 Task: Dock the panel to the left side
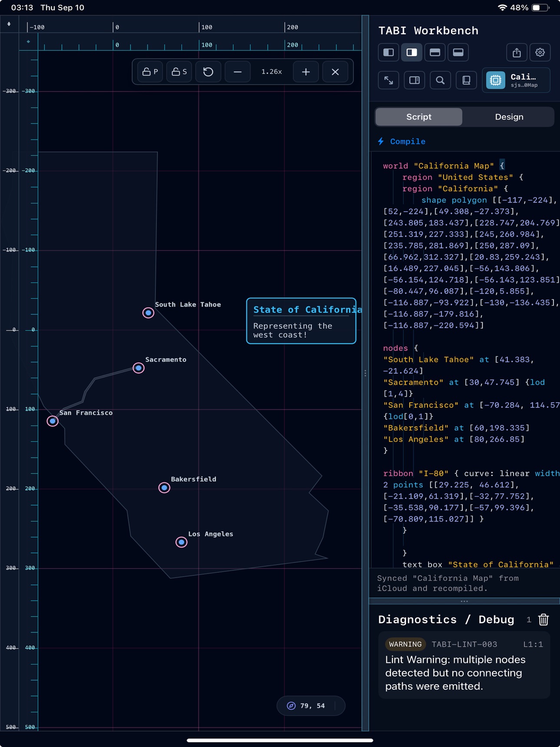click(x=389, y=53)
